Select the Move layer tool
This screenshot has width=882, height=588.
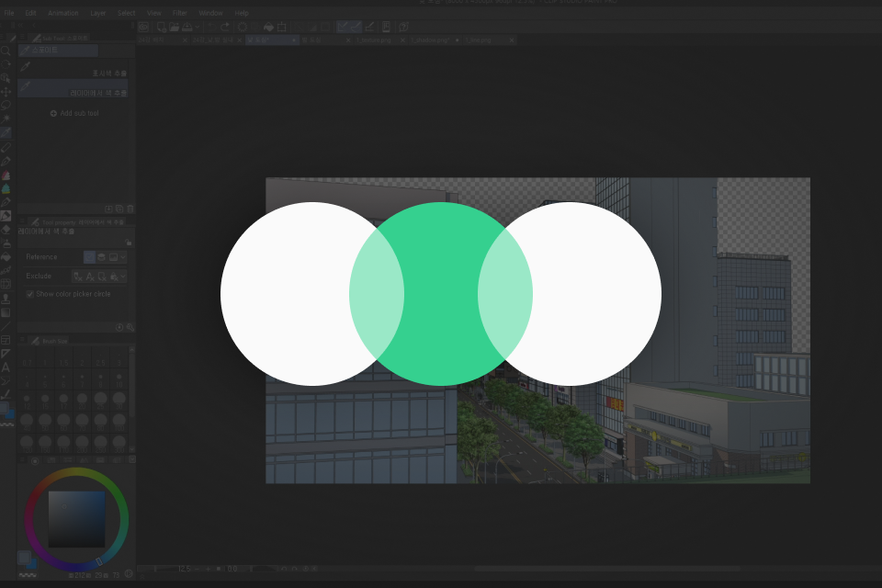point(6,92)
